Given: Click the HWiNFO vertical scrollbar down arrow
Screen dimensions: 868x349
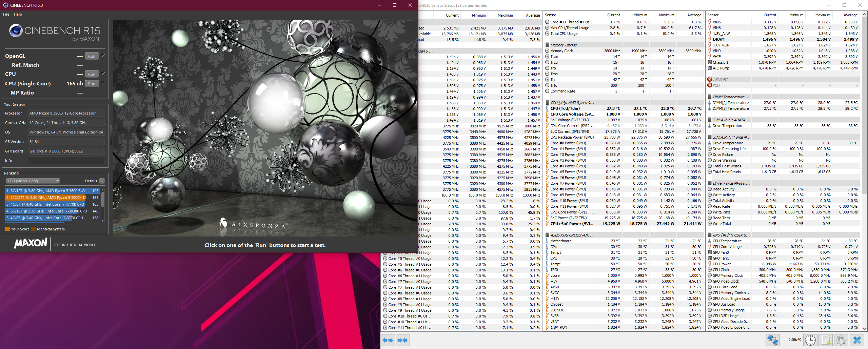Looking at the screenshot, I should 864,328.
